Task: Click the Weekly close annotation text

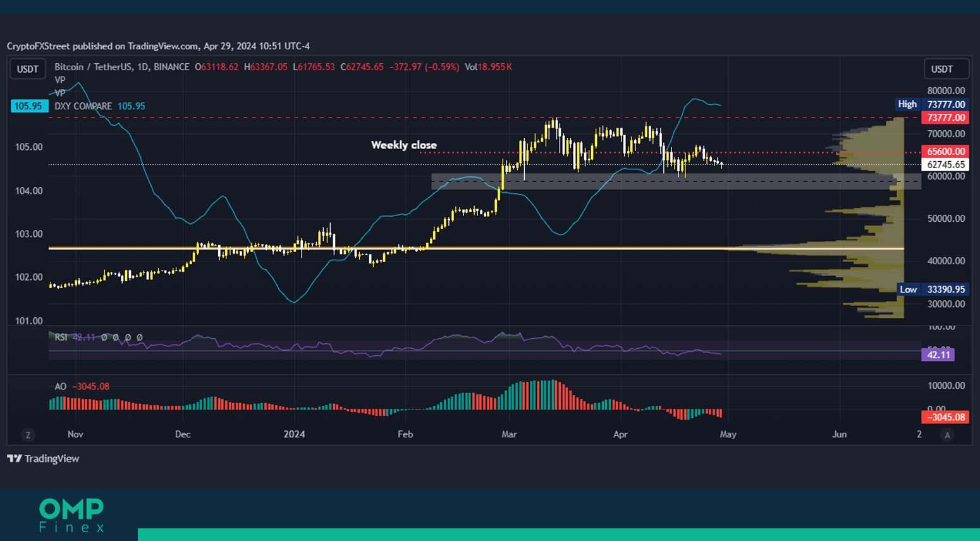Action: coord(404,145)
